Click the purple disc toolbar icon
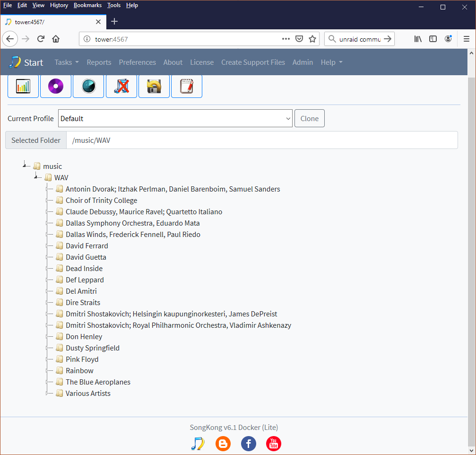Image resolution: width=476 pixels, height=455 pixels. [56, 86]
